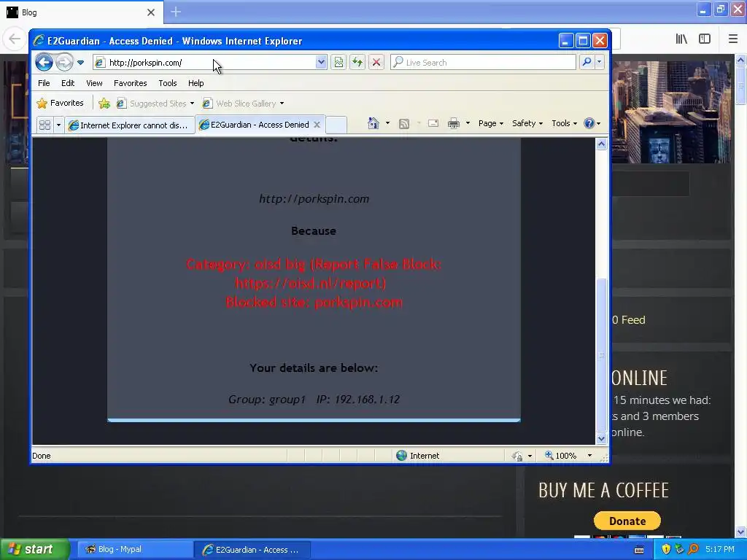Image resolution: width=747 pixels, height=560 pixels.
Task: Open the Edit menu
Action: [x=68, y=83]
